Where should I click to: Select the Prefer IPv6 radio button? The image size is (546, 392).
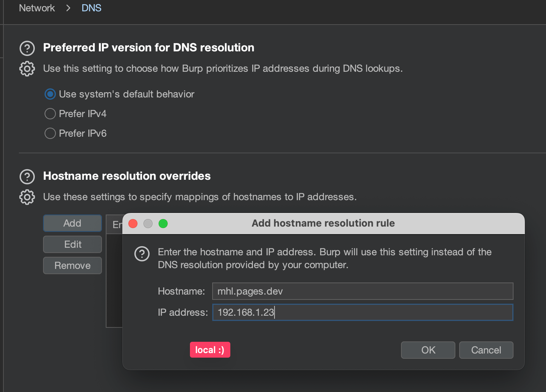point(50,133)
